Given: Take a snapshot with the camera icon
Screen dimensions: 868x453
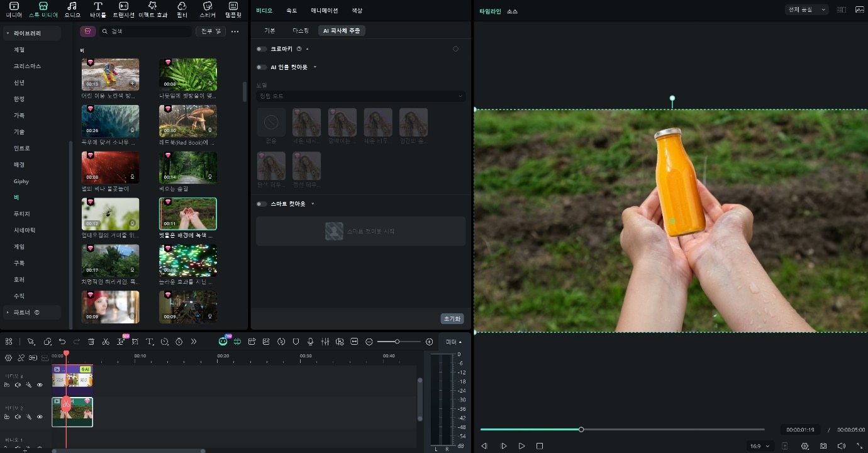Looking at the screenshot, I should [x=823, y=446].
